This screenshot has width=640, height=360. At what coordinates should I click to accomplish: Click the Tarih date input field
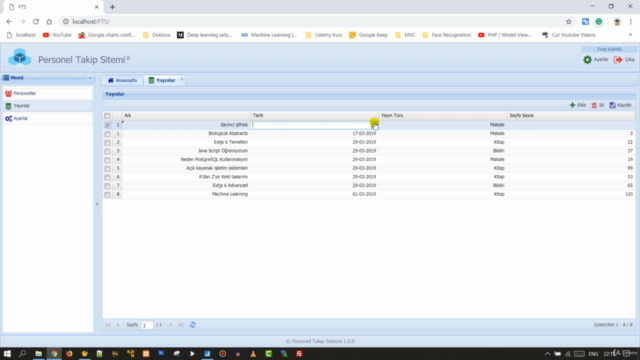coord(311,125)
